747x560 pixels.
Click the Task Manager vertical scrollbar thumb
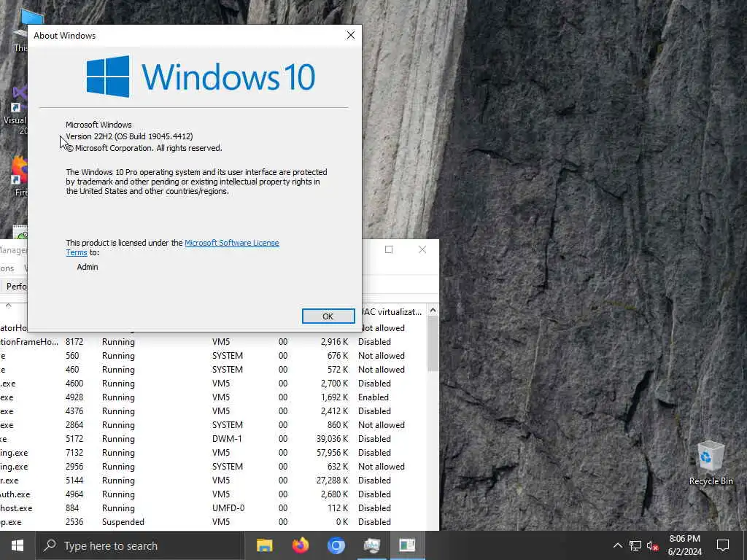(x=433, y=344)
